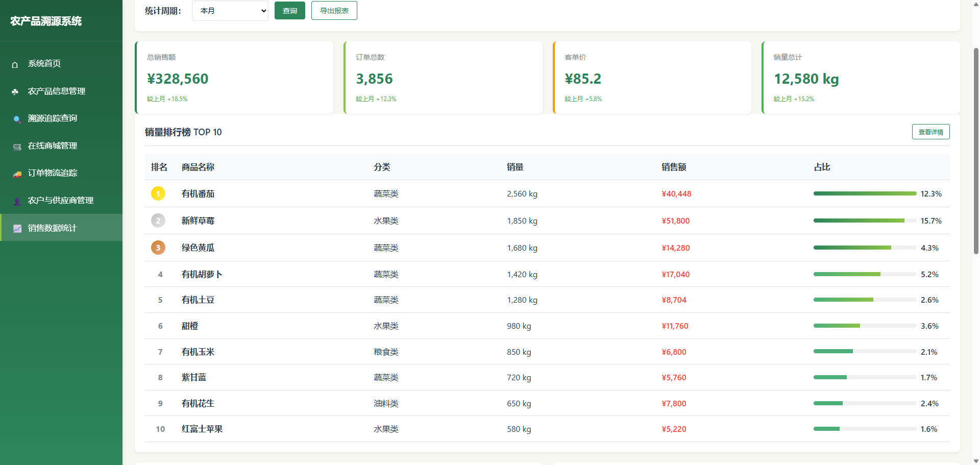Screen dimensions: 980x465
Task: Click the progress bar for 有机胡萝卜
Action: 865,274
